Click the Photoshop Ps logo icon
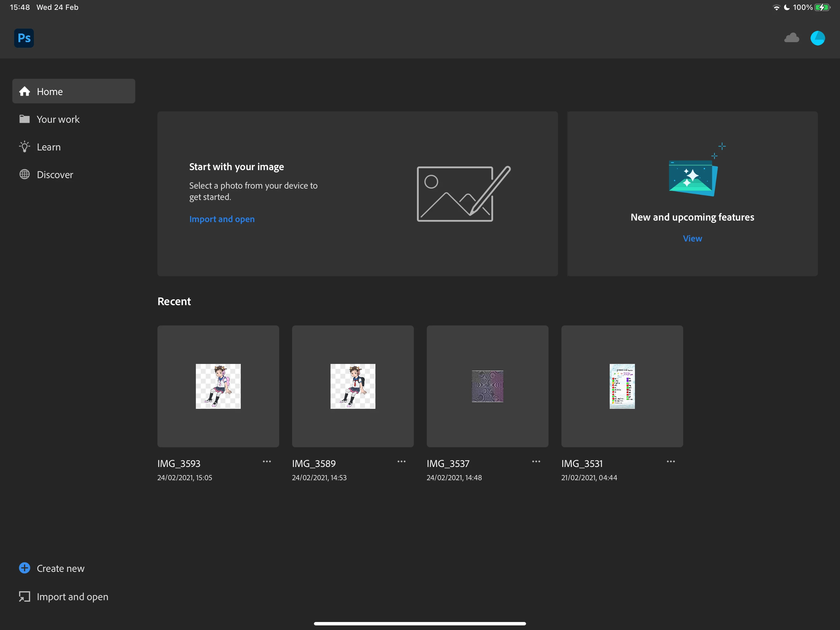The image size is (840, 630). [24, 38]
